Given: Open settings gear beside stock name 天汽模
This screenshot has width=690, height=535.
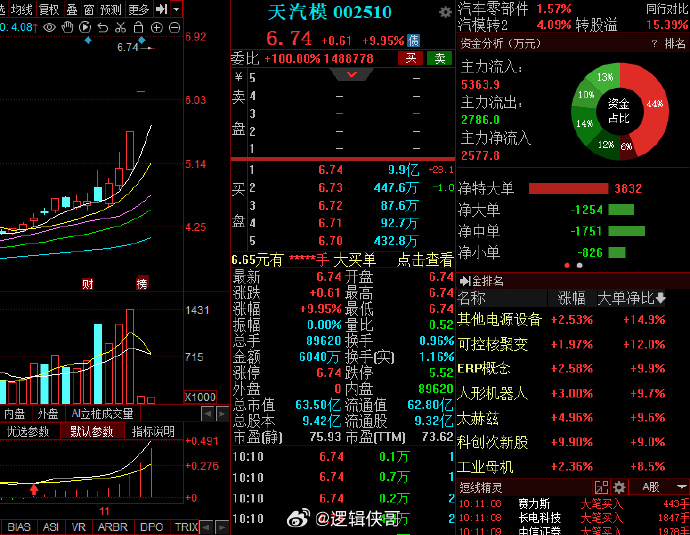Looking at the screenshot, I should point(445,12).
